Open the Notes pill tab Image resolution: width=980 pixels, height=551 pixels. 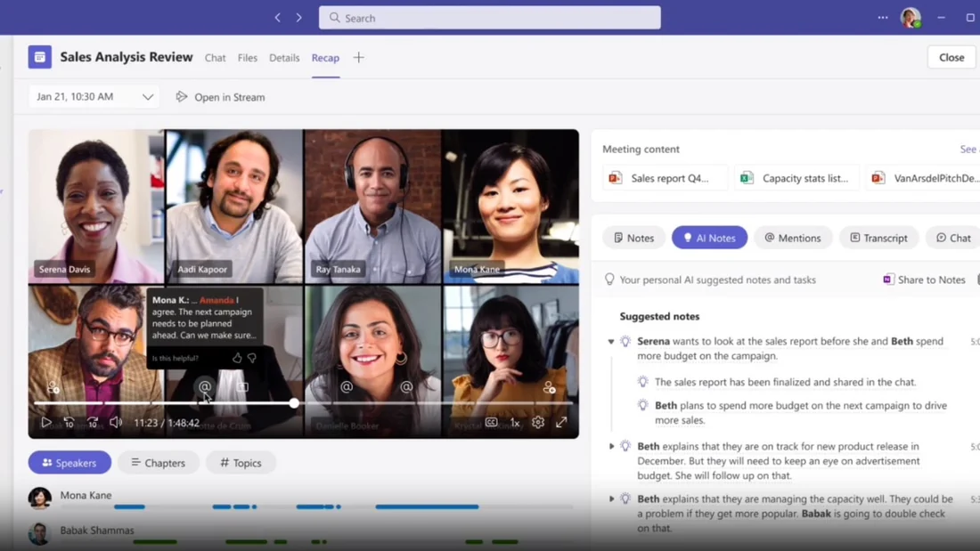(x=633, y=238)
